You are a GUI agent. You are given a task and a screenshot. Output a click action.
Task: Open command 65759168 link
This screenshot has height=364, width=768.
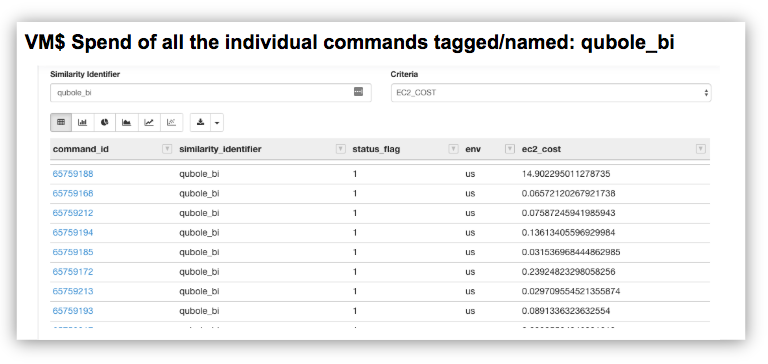click(x=73, y=194)
